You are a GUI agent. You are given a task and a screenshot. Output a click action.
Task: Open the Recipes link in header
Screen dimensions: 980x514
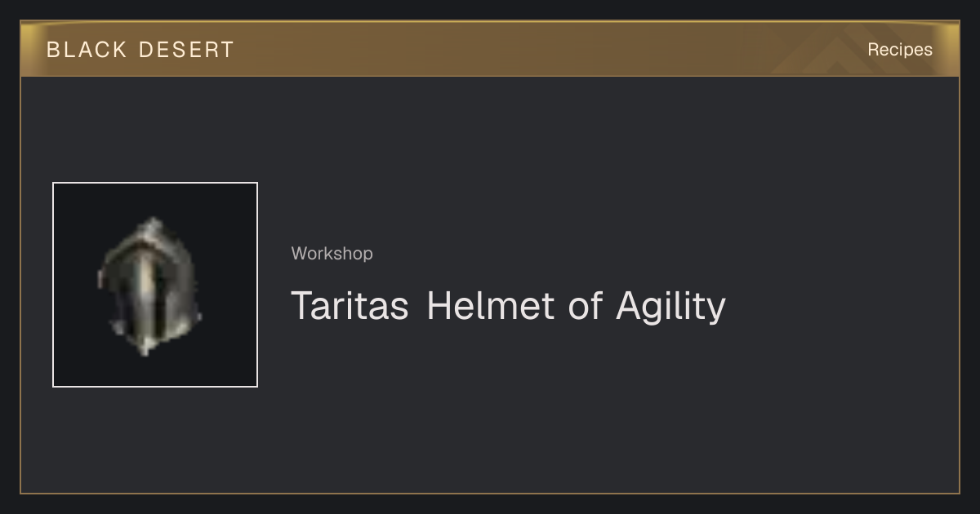tap(899, 50)
